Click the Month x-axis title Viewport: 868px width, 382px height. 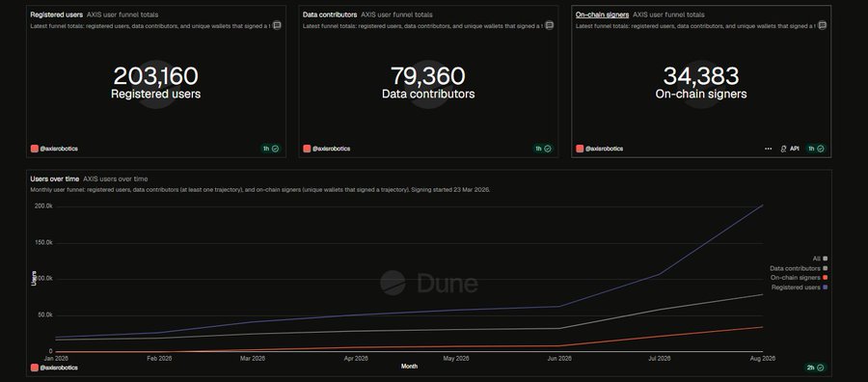point(409,366)
